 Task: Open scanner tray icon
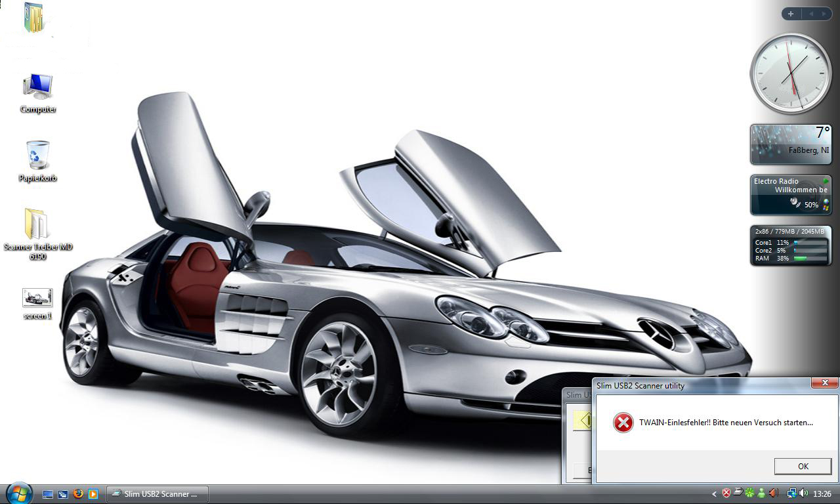738,492
